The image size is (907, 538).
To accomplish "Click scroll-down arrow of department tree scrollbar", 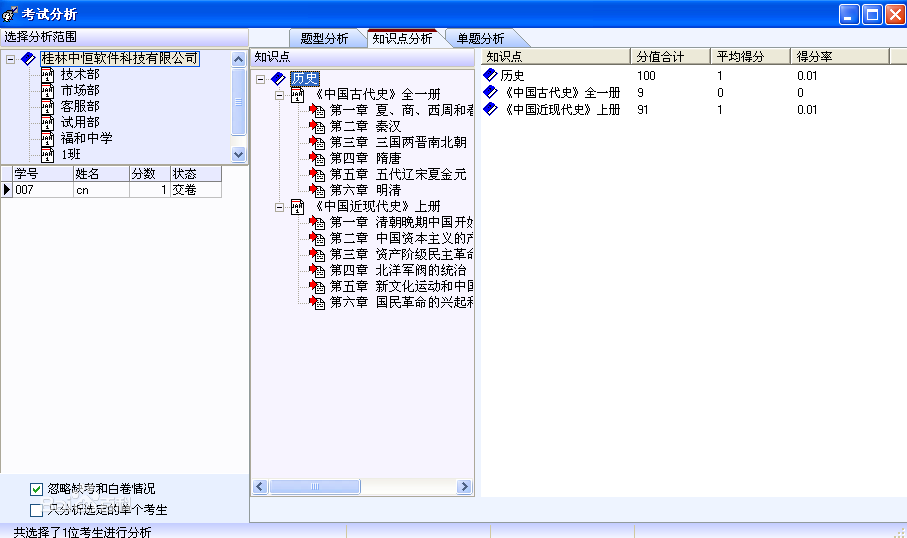I will point(238,154).
